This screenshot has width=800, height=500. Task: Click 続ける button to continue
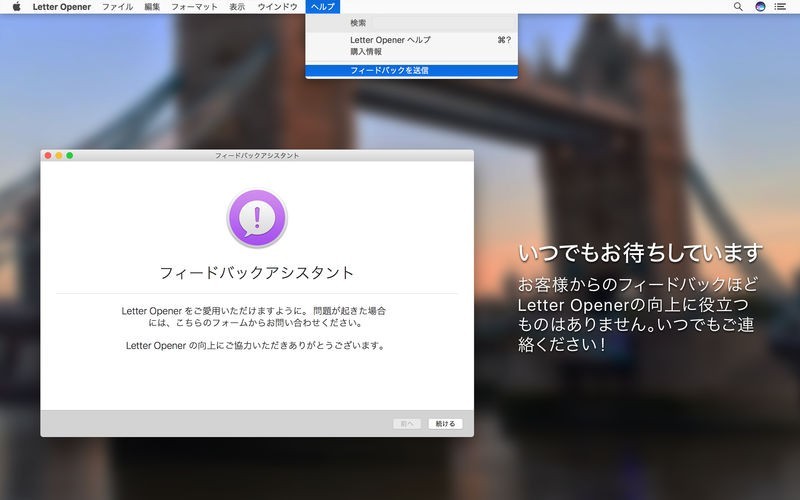[445, 423]
